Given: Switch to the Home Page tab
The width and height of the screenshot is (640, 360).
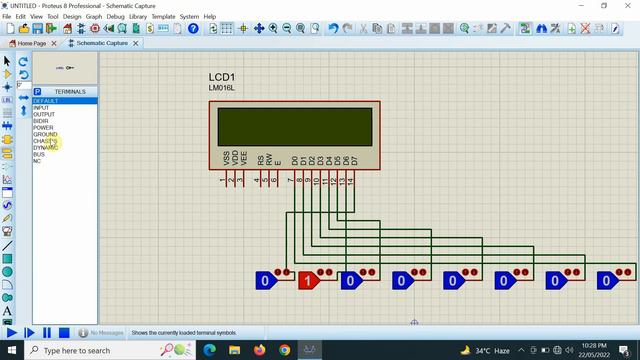Looking at the screenshot, I should [31, 43].
